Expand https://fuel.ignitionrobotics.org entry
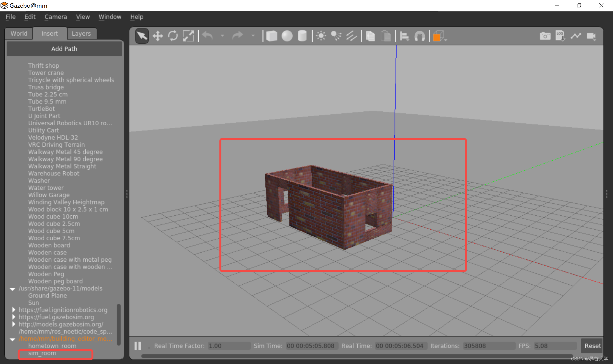This screenshot has width=613, height=364. tap(13, 310)
